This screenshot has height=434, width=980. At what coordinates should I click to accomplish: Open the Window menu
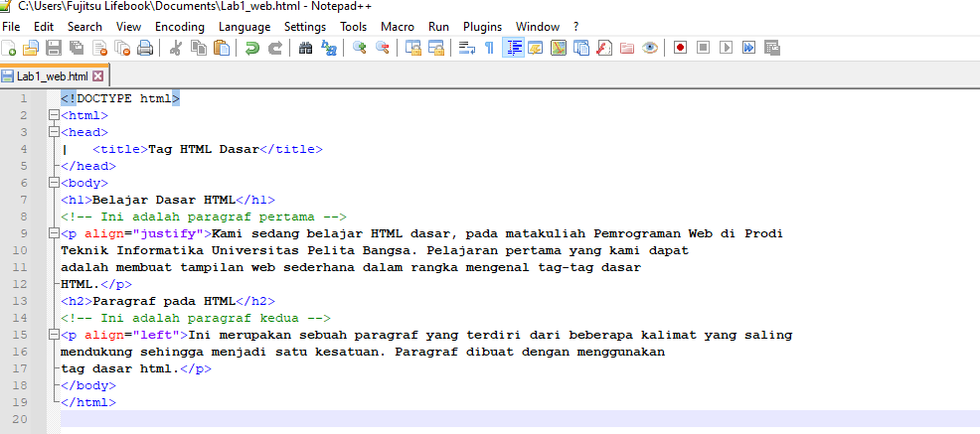pos(538,27)
